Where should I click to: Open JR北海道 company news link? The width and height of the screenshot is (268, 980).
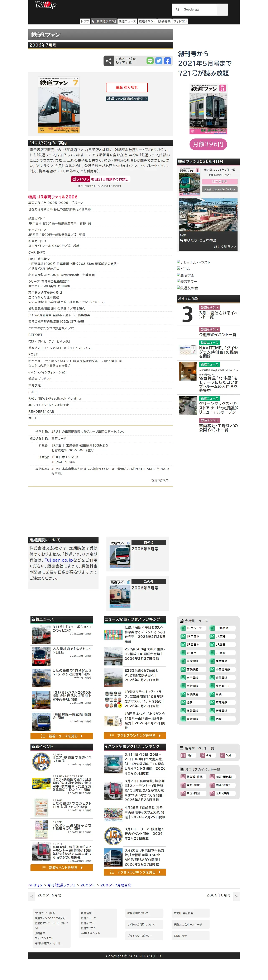pos(223,628)
